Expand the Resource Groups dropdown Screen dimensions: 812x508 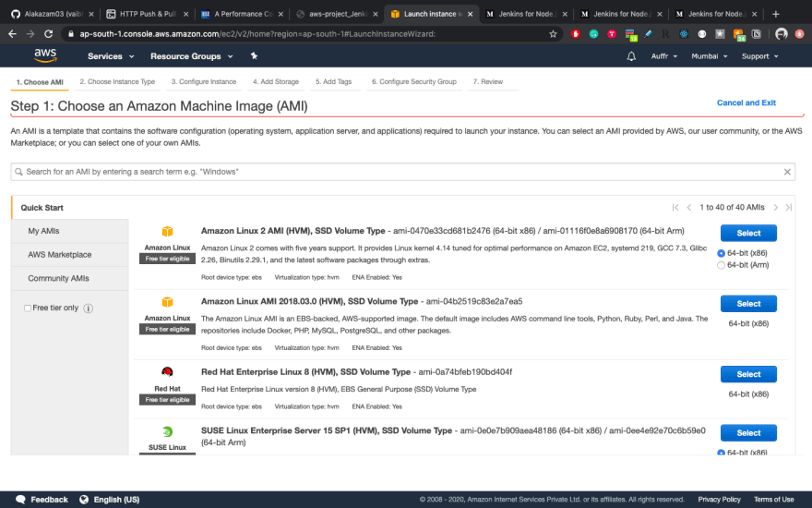pos(192,56)
